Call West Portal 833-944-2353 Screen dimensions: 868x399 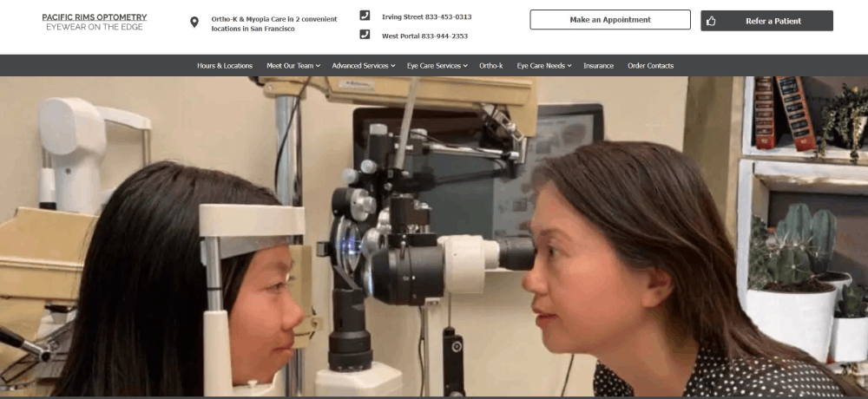(424, 36)
